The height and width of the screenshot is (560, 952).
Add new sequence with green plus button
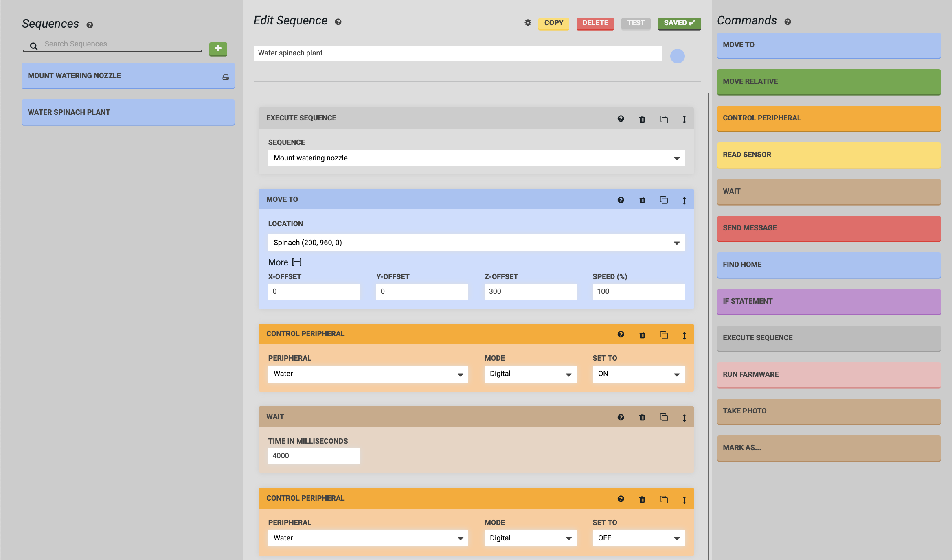pos(218,49)
